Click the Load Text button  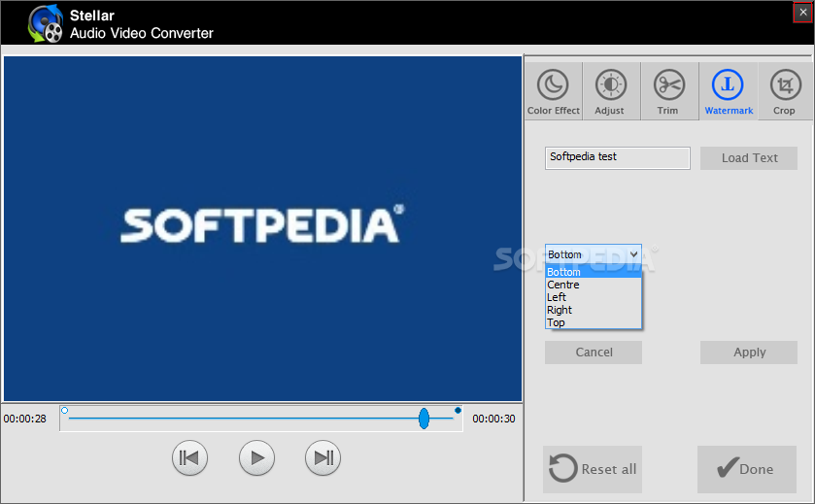pyautogui.click(x=749, y=158)
